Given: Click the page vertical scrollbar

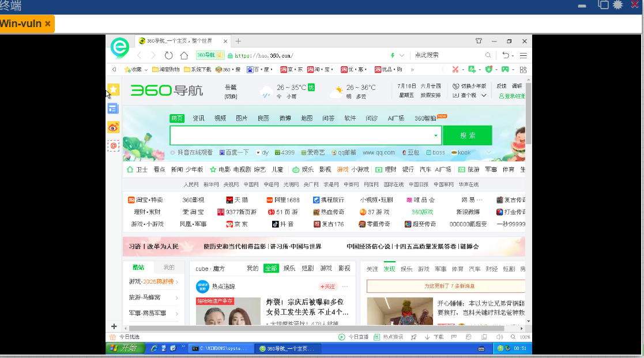Looking at the screenshot, I should point(529,113).
